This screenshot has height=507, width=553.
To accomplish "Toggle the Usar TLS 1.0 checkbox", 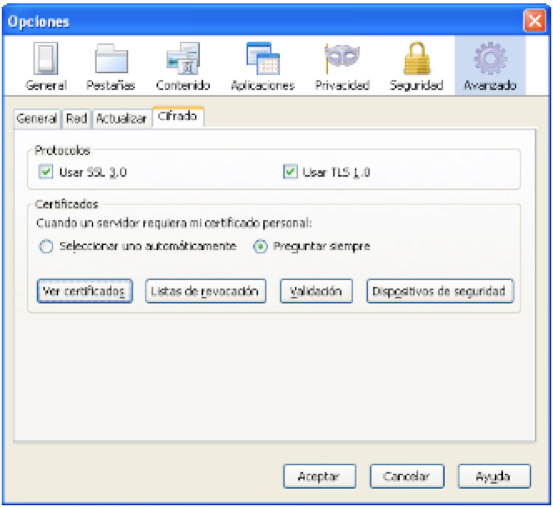I will point(290,172).
